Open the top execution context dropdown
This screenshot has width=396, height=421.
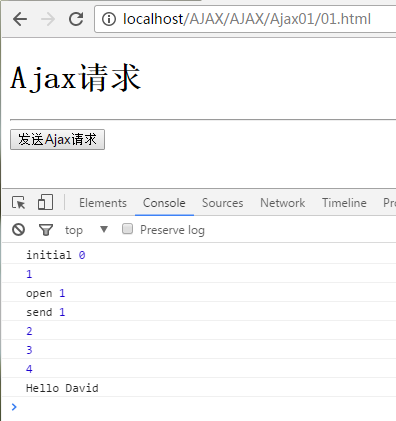[x=86, y=230]
